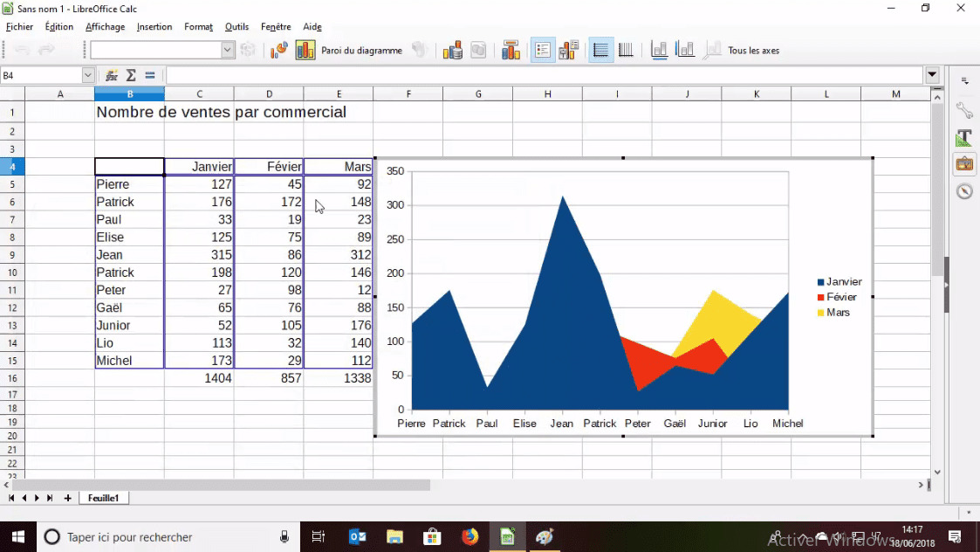Insert a text box using the sidebar T icon
Image resolution: width=980 pixels, height=552 pixels.
click(x=964, y=138)
